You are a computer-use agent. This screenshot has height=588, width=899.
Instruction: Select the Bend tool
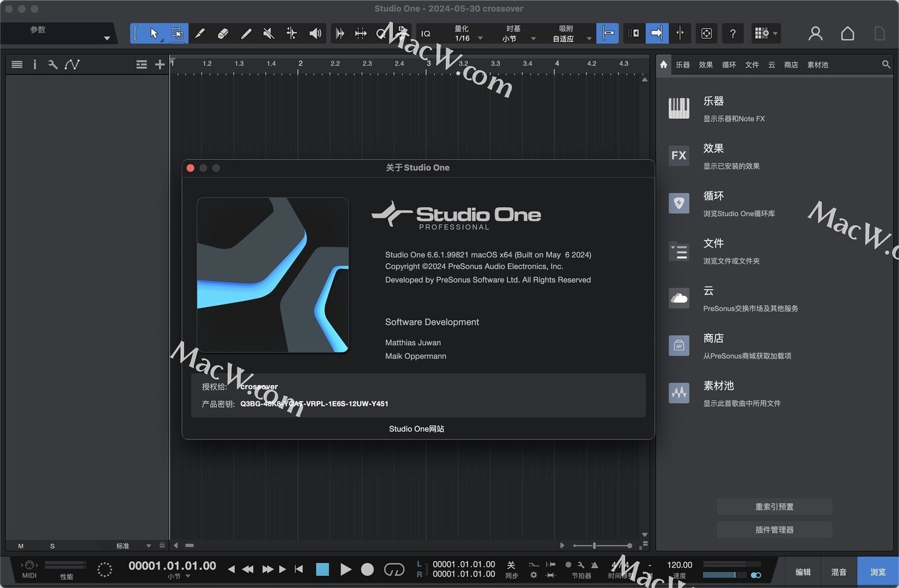(291, 33)
